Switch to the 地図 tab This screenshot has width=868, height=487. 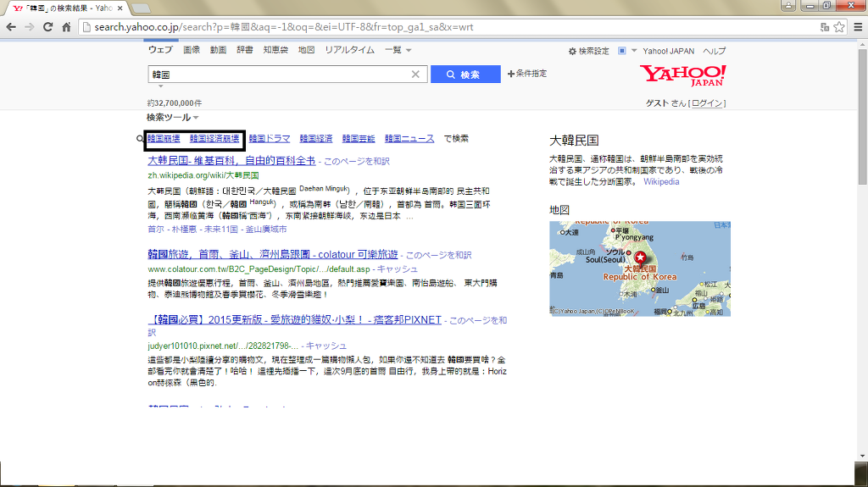click(x=306, y=50)
